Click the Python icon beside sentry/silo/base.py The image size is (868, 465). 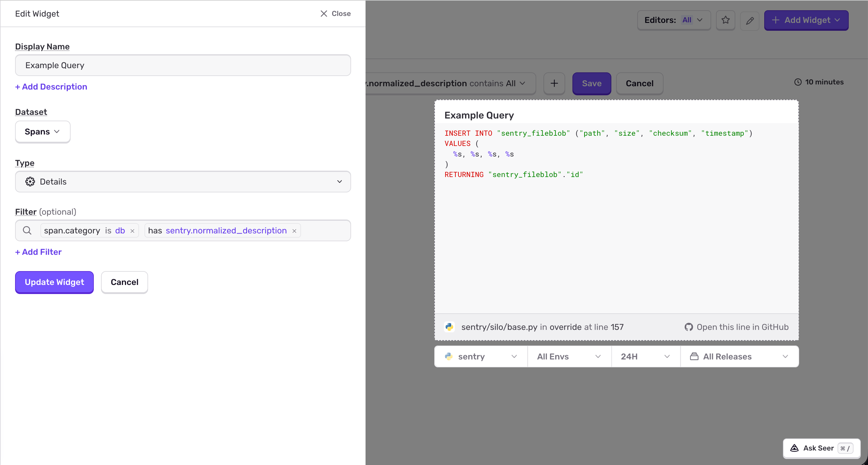(449, 327)
